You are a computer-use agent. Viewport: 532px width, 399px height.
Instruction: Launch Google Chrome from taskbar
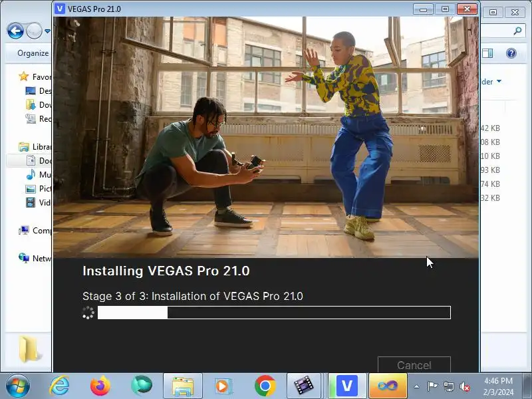(265, 386)
